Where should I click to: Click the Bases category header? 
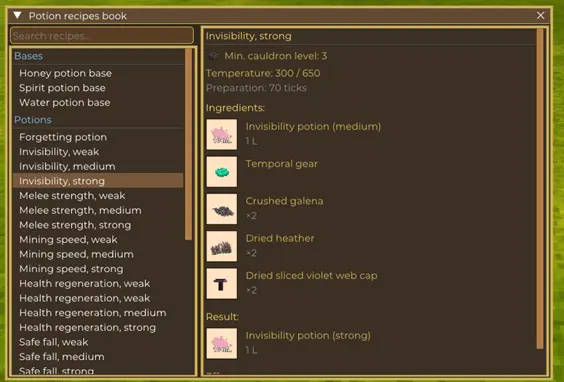pyautogui.click(x=28, y=56)
